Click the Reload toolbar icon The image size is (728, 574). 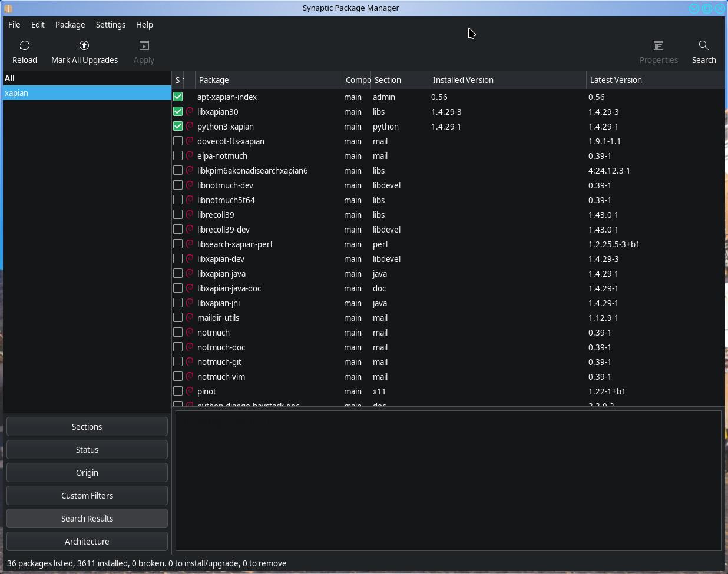tap(25, 46)
